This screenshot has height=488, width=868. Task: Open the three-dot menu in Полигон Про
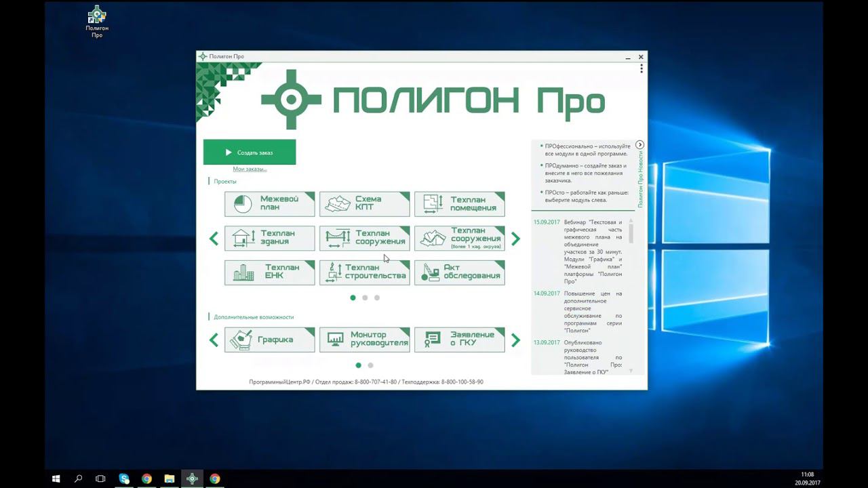(641, 68)
